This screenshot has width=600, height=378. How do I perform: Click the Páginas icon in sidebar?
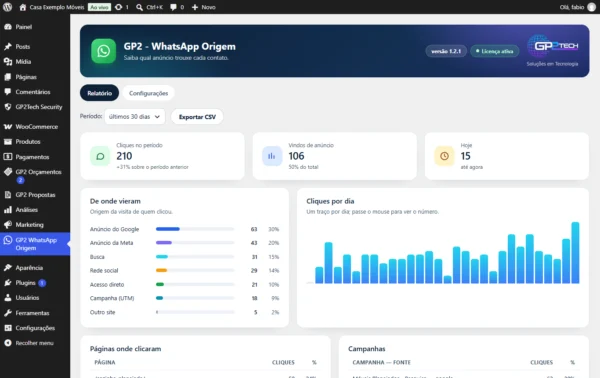8,77
